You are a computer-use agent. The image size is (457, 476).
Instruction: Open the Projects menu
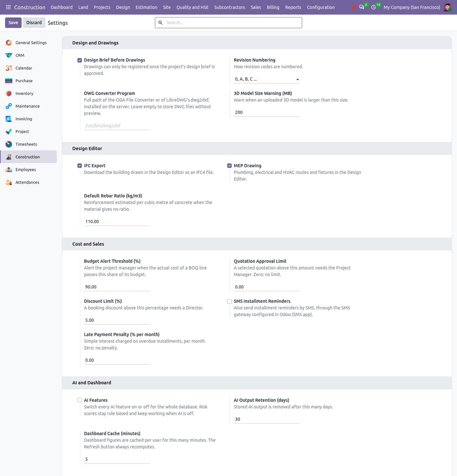pos(102,7)
